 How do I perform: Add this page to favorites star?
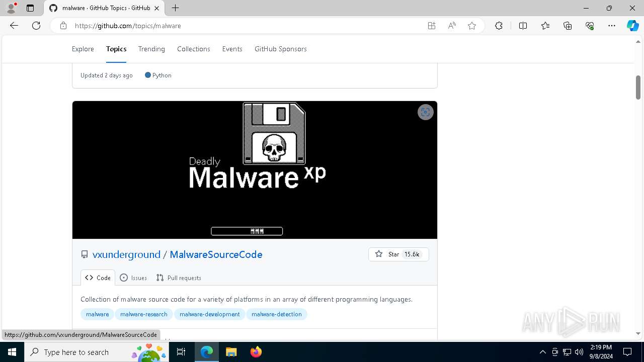tap(472, 26)
